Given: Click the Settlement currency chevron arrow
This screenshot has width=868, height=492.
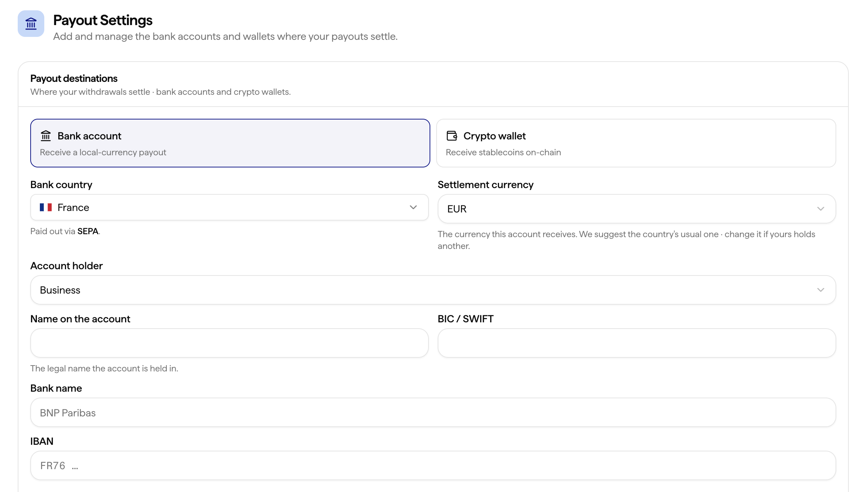Looking at the screenshot, I should pyautogui.click(x=821, y=209).
